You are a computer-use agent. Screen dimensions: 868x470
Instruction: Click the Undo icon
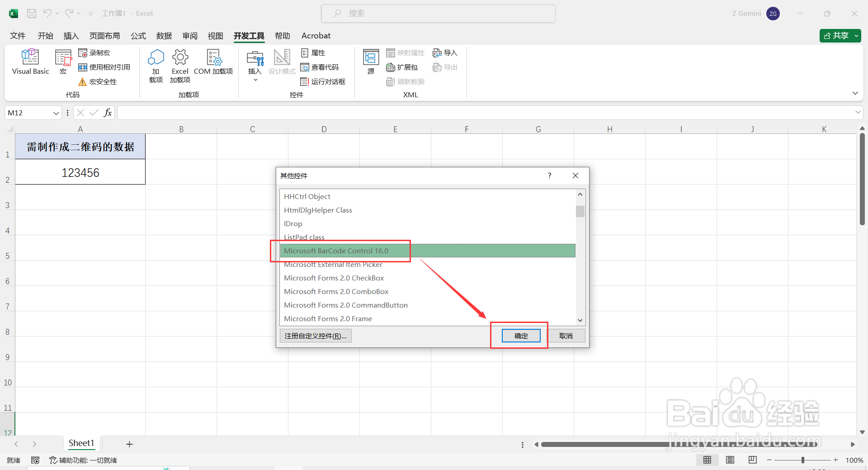(x=47, y=14)
